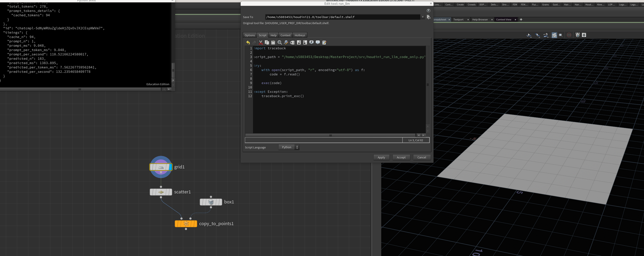This screenshot has width=644, height=256.
Task: Select the box1 node
Action: [211, 202]
